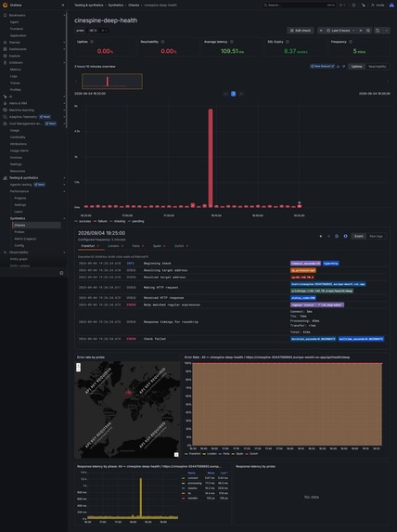Open Observability section

tap(19, 253)
